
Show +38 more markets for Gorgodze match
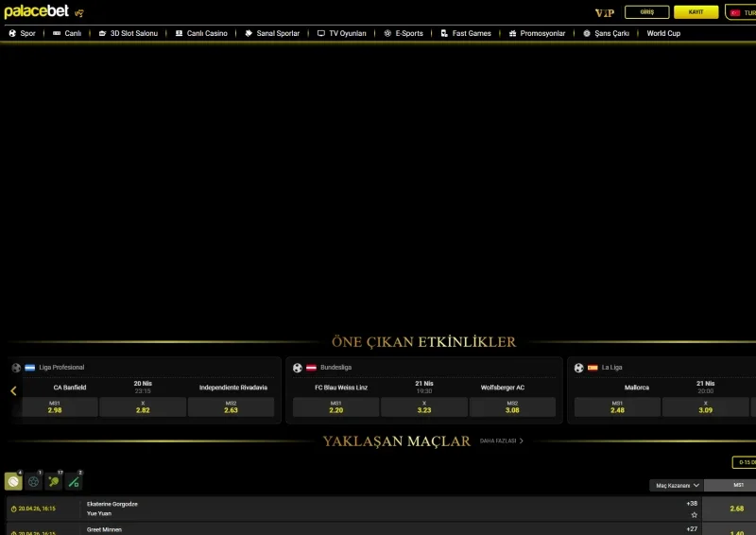692,504
